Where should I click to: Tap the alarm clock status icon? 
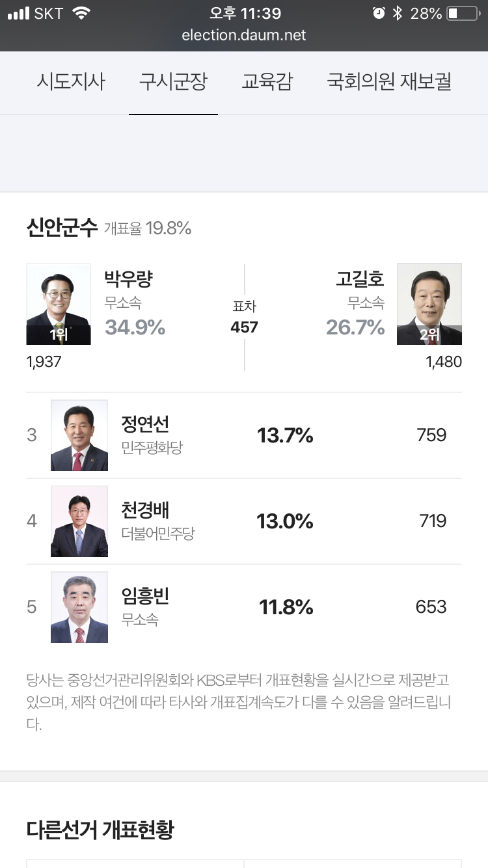pos(379,13)
